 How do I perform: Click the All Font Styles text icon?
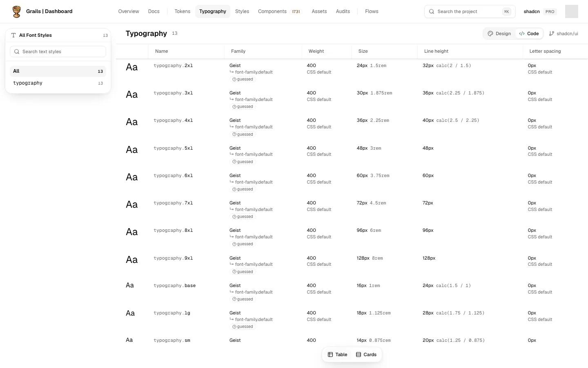tap(13, 35)
